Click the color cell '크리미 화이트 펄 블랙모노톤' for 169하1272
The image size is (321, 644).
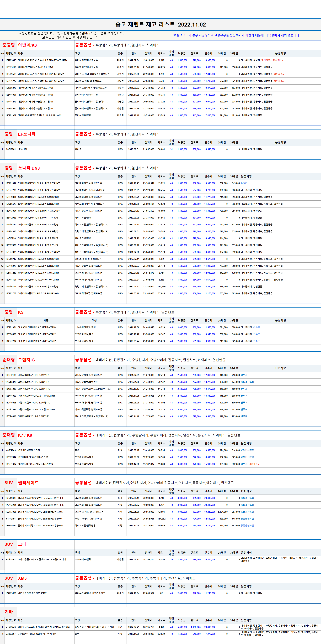tap(89, 81)
